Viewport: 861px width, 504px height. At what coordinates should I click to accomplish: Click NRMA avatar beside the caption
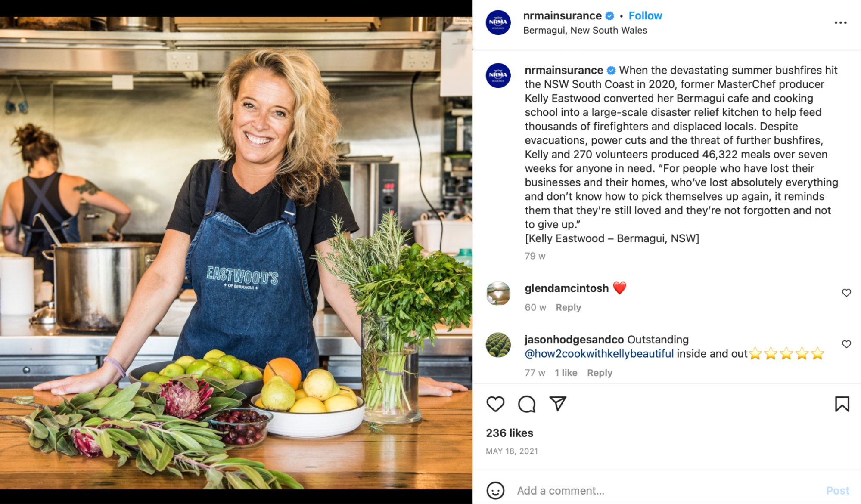coord(498,75)
